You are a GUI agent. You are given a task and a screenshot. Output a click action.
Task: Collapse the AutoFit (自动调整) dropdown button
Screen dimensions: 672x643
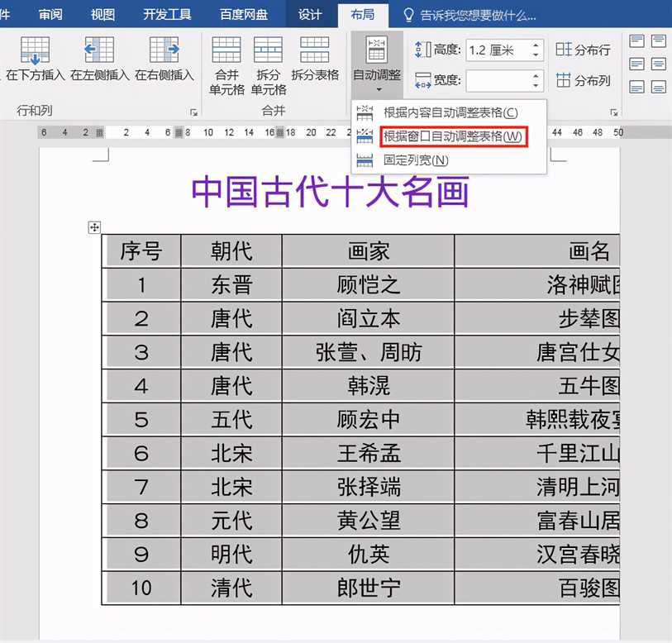coord(377,64)
